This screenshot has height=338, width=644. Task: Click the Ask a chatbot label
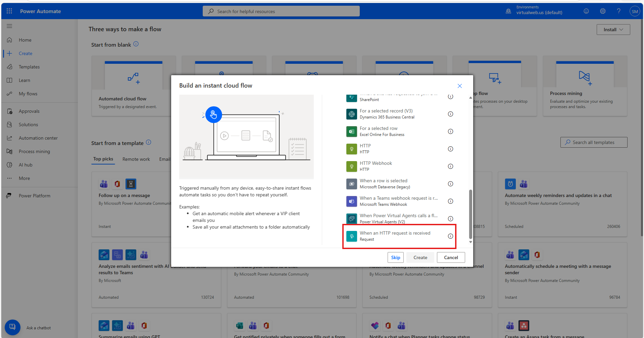(39, 328)
